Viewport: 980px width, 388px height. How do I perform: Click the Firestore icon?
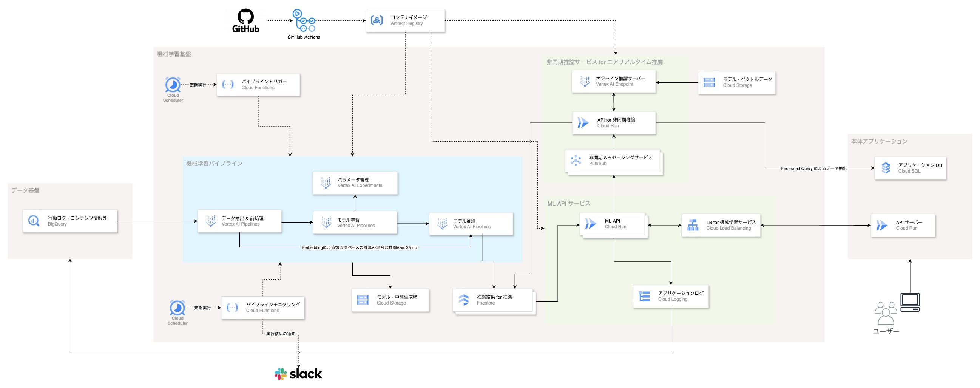coord(464,300)
